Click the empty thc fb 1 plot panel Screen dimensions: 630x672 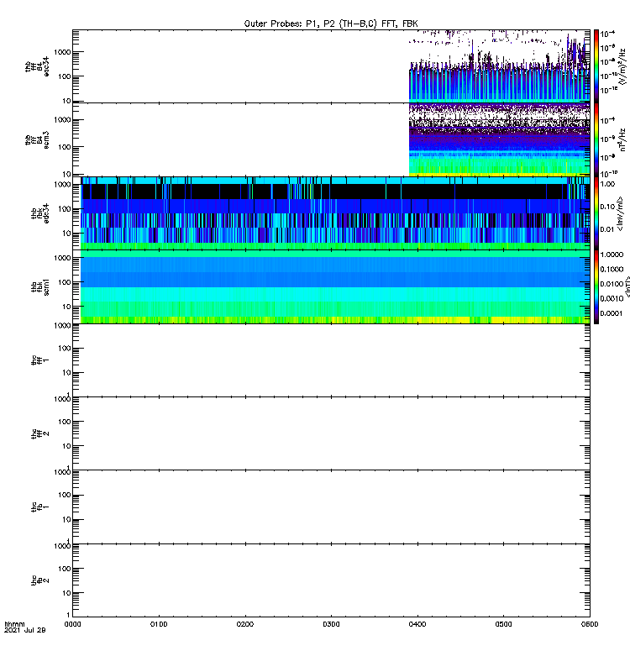[x=331, y=507]
